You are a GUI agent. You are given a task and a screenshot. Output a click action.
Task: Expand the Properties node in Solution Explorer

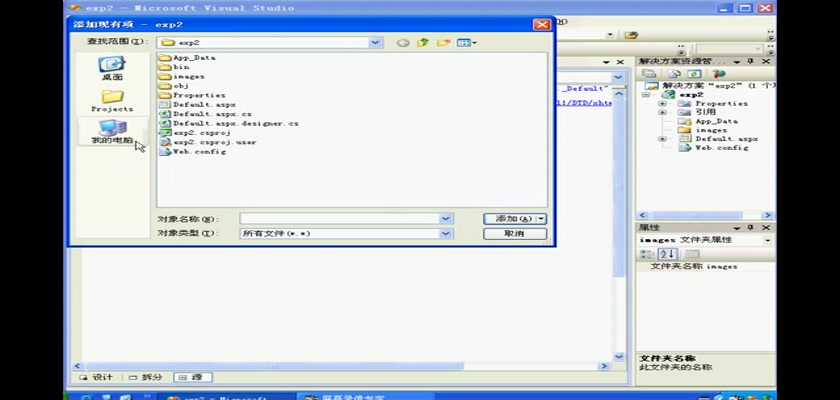662,104
